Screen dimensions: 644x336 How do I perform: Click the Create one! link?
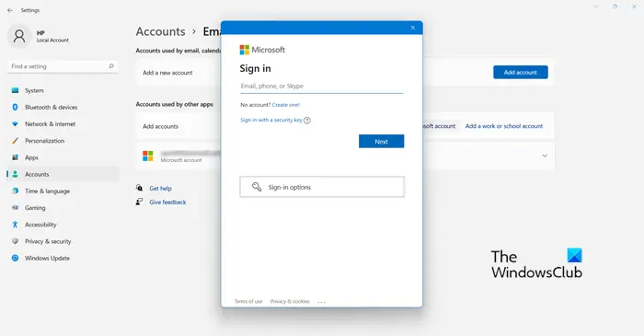pos(286,105)
